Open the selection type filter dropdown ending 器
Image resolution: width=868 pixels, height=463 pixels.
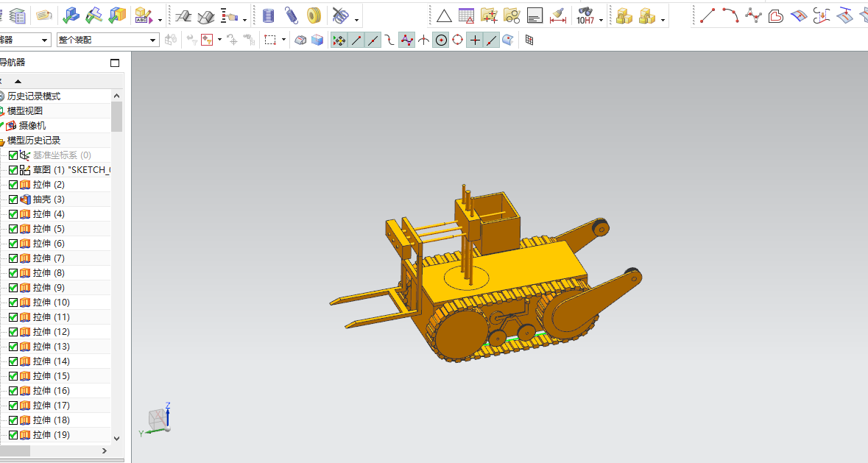coord(44,40)
